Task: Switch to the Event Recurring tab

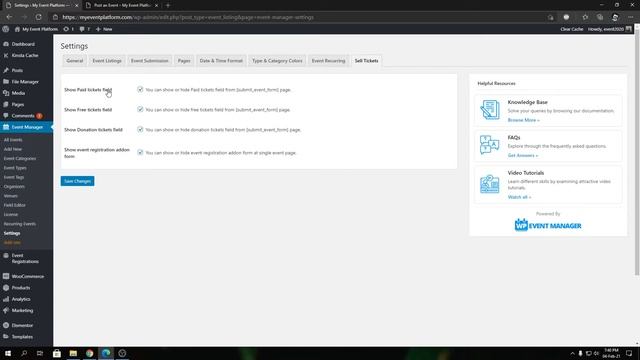Action: [x=328, y=61]
